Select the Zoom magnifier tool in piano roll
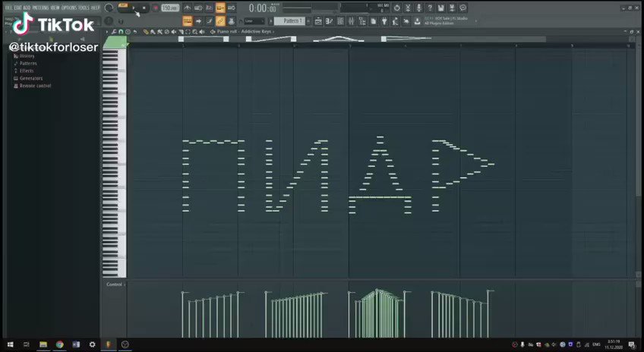This screenshot has height=352, width=644. [195, 32]
